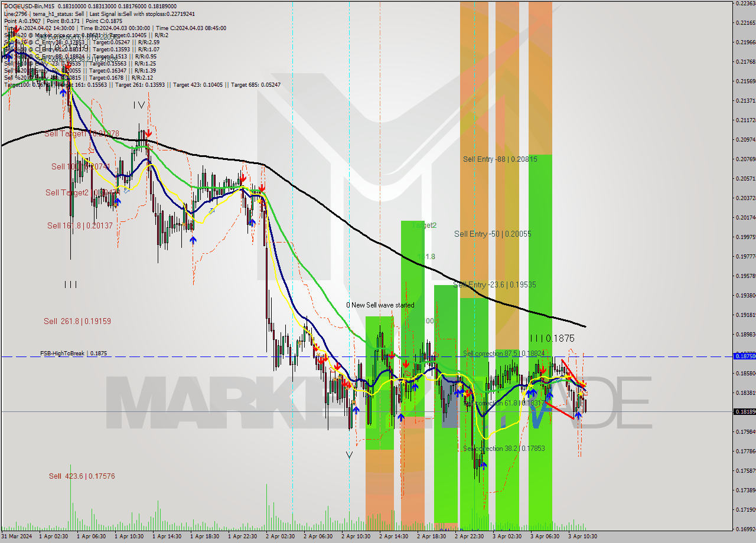The image size is (756, 543).
Task: Click the 'I V' wave label
Action: (139, 104)
